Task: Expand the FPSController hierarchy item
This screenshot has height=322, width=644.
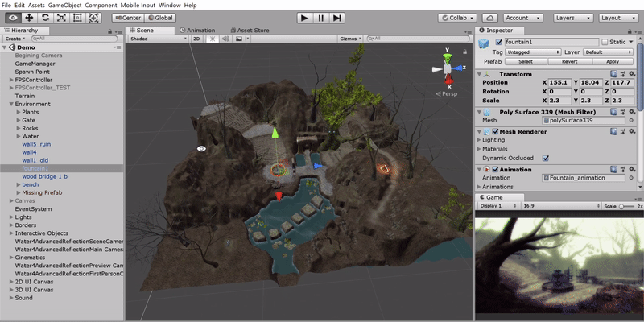Action: click(11, 80)
